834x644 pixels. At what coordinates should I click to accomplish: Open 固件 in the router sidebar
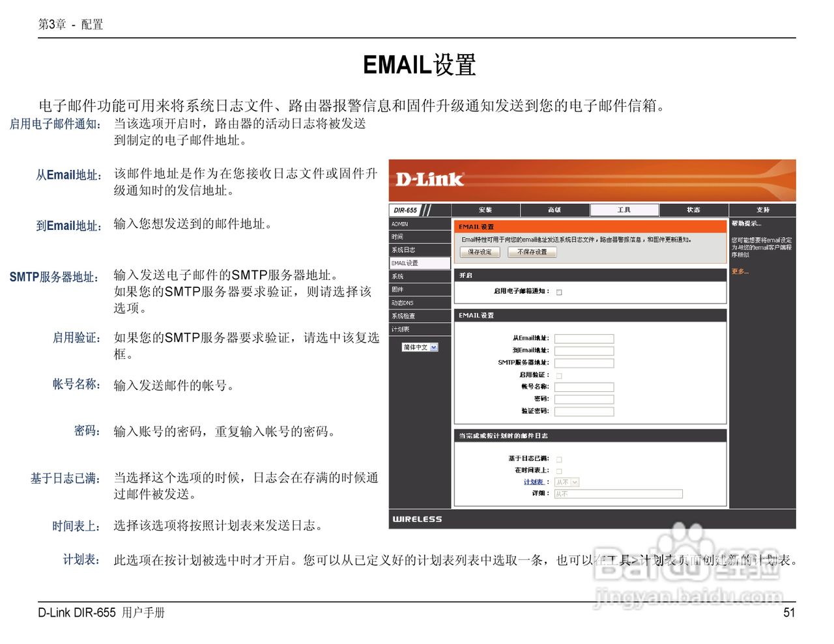click(x=420, y=290)
